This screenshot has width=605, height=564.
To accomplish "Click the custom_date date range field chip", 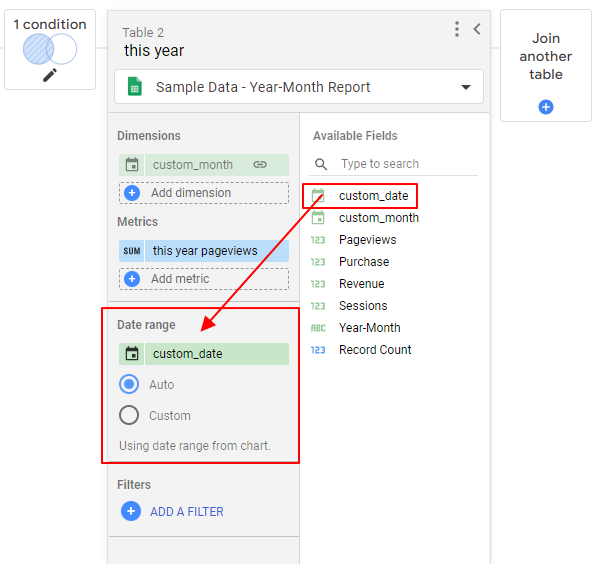I will (204, 354).
